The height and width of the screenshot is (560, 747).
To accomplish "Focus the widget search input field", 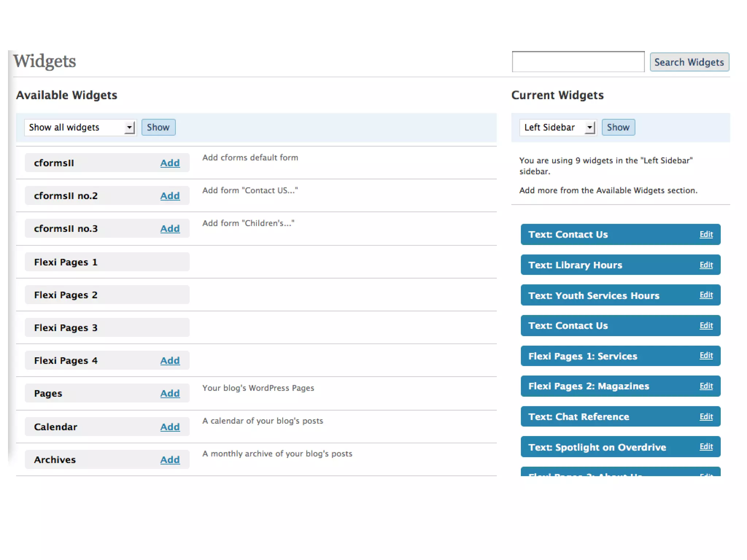I will (578, 62).
